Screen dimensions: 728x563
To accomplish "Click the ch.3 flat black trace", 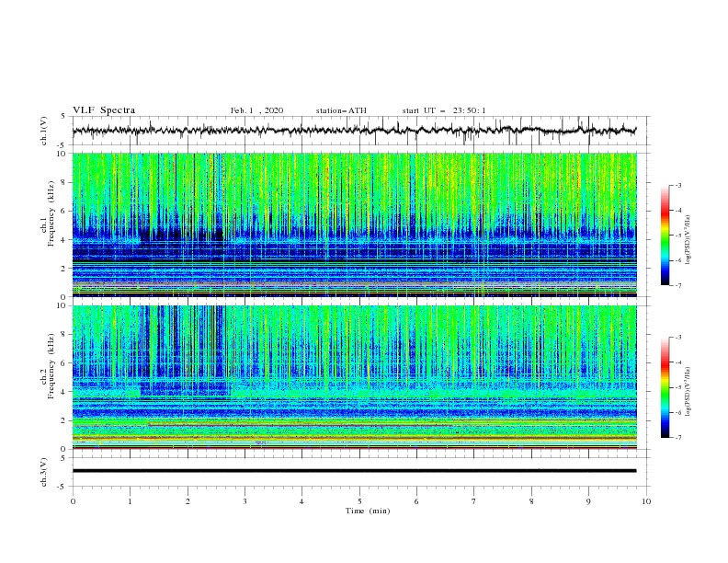I will 354,471.
